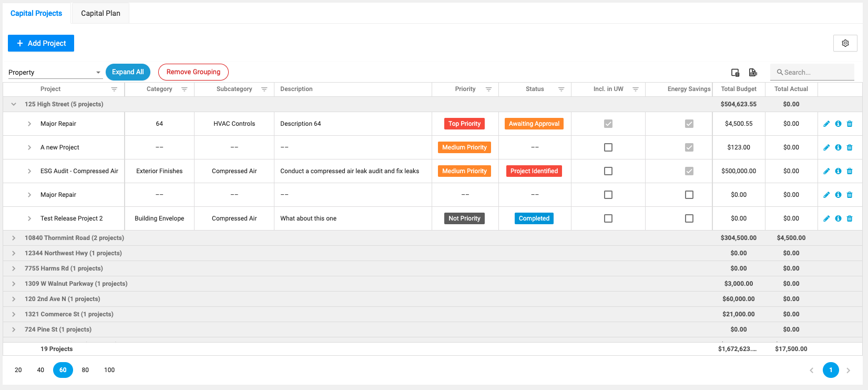Check Energy Savings for Test Release Project 2
Viewport: 868px width, 390px height.
point(689,218)
